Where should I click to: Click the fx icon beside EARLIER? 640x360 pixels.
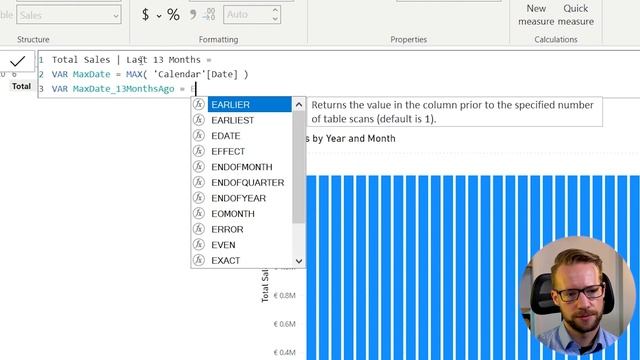[x=199, y=104]
